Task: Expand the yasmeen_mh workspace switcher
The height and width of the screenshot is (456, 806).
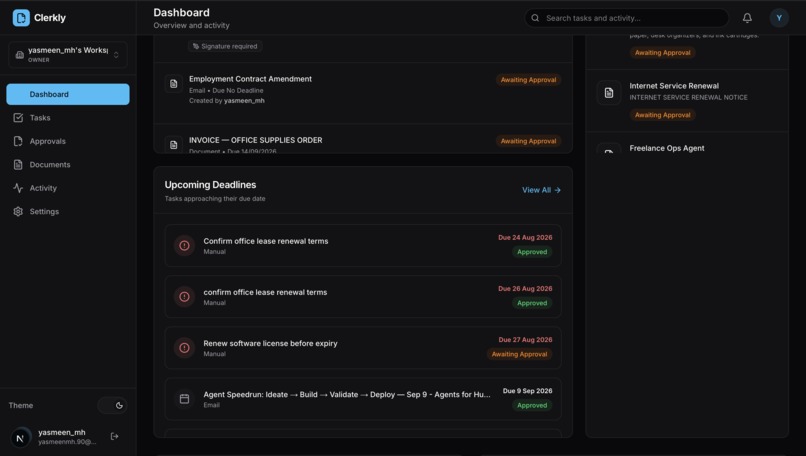Action: (x=67, y=55)
